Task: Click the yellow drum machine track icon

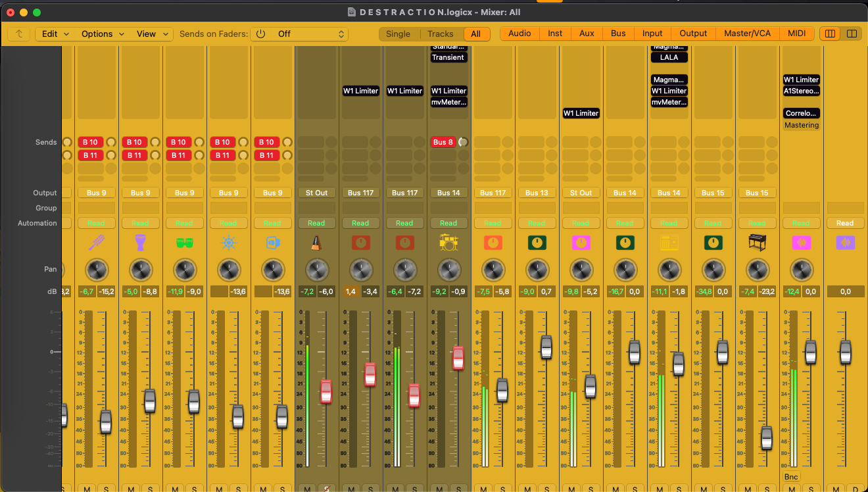Action: (x=669, y=243)
